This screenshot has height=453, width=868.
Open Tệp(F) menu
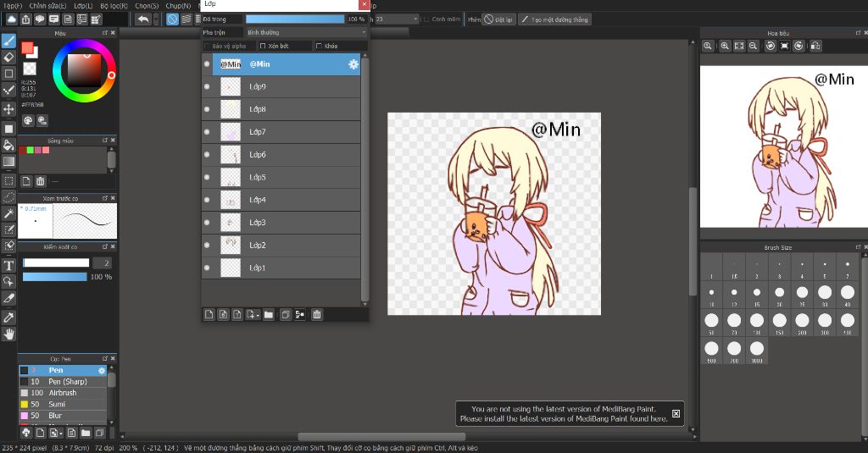point(13,6)
